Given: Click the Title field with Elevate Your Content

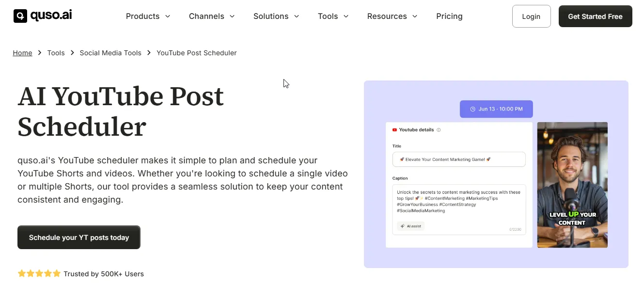Looking at the screenshot, I should coord(459,159).
